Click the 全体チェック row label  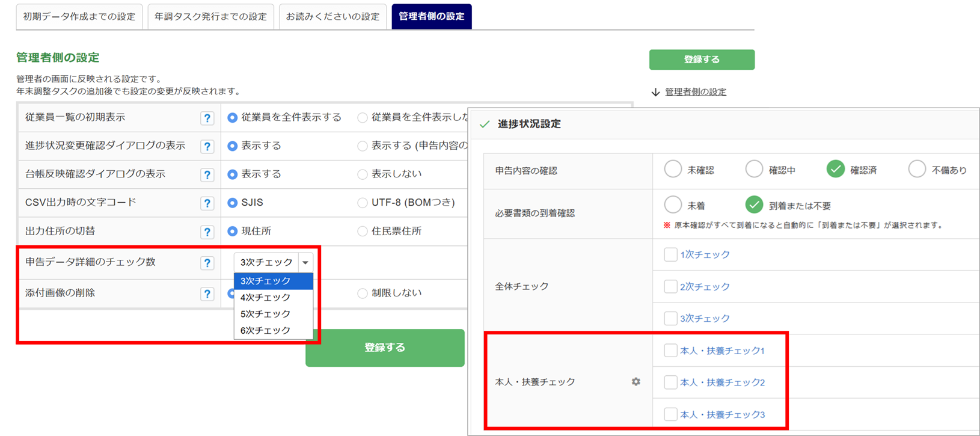click(522, 286)
